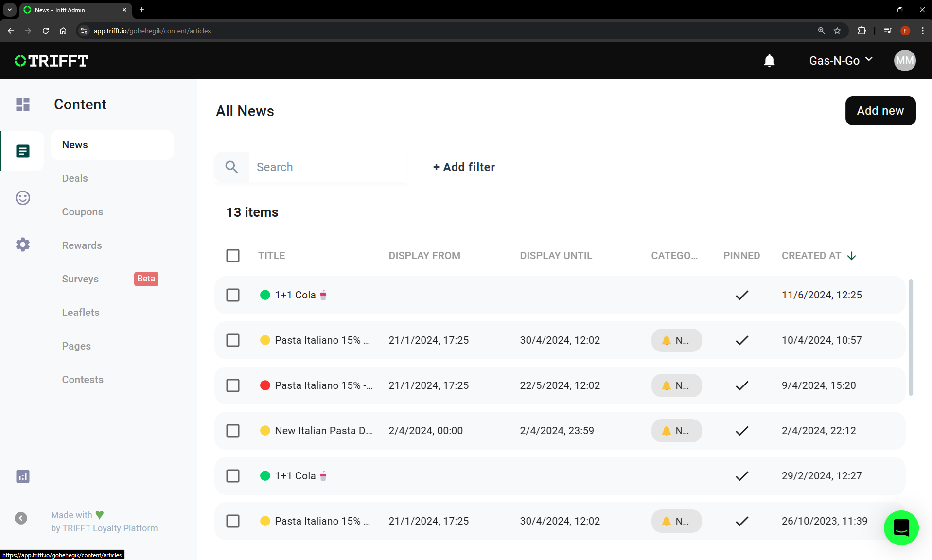Viewport: 932px width, 560px height.
Task: Collapse sidebar with the left arrow icon
Action: tap(21, 518)
